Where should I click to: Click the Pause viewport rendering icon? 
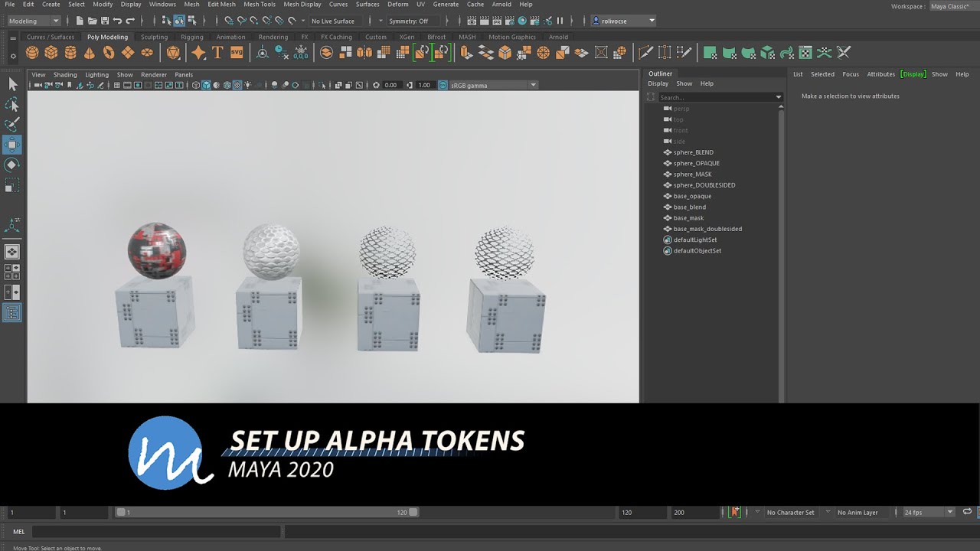pos(560,21)
